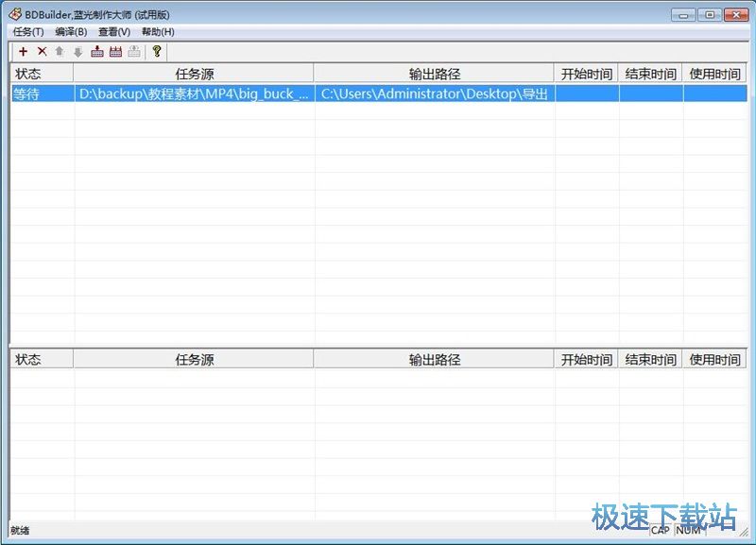Click upper list 任务源 column header

click(194, 74)
